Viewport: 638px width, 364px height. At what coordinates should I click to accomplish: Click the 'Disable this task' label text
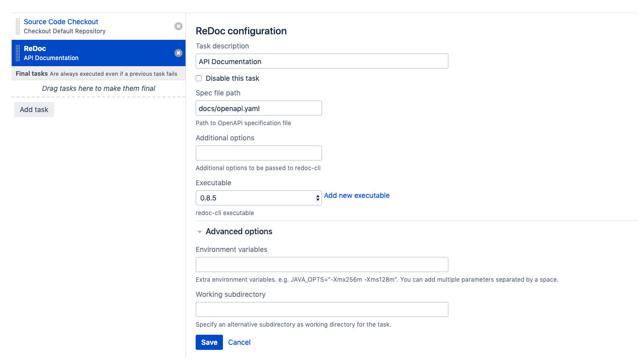pyautogui.click(x=233, y=78)
